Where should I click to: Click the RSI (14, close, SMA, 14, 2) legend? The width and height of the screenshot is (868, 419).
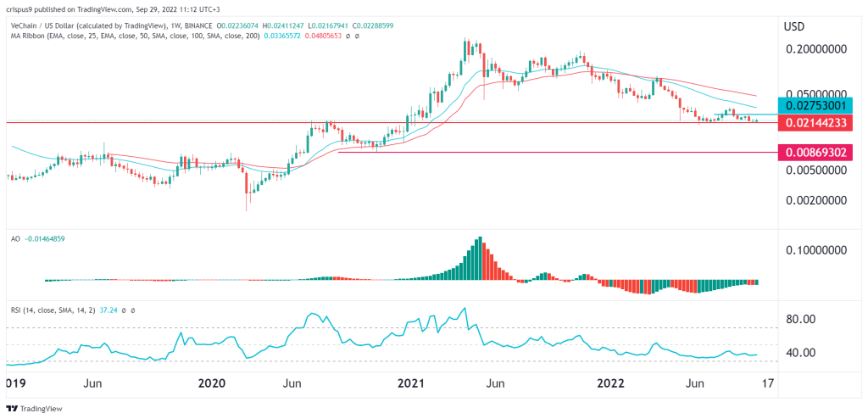[x=55, y=312]
